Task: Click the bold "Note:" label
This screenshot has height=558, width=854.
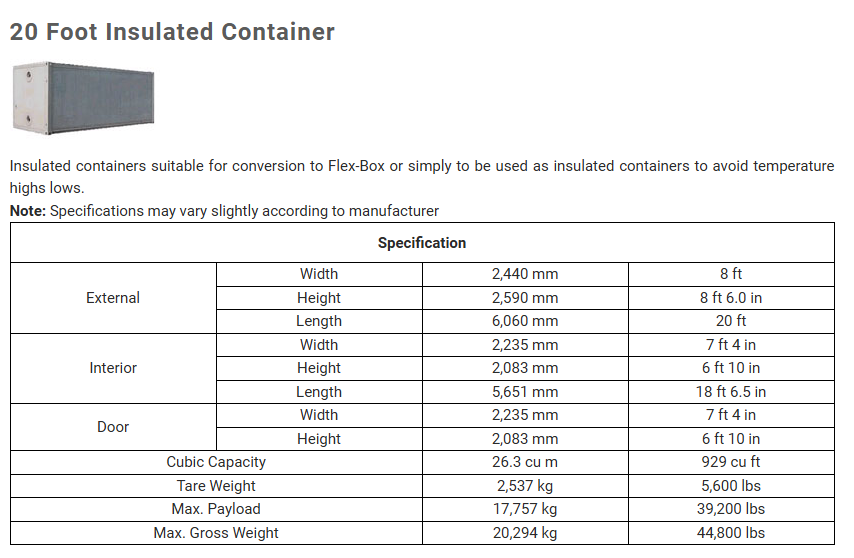Action: pos(28,211)
